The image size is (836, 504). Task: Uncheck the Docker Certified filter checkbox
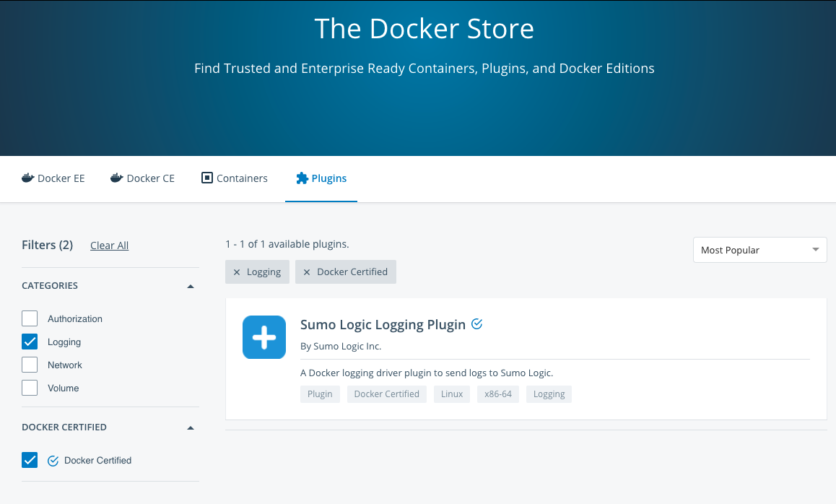click(x=30, y=460)
